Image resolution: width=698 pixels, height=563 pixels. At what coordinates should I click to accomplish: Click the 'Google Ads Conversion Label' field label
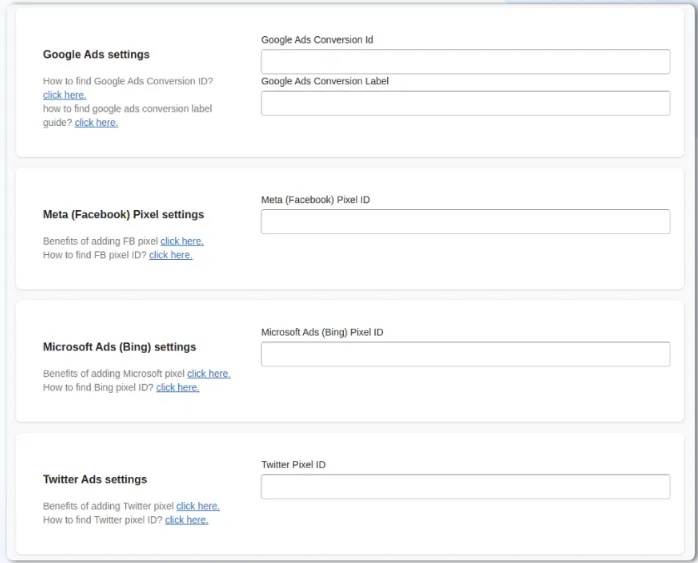tap(325, 81)
